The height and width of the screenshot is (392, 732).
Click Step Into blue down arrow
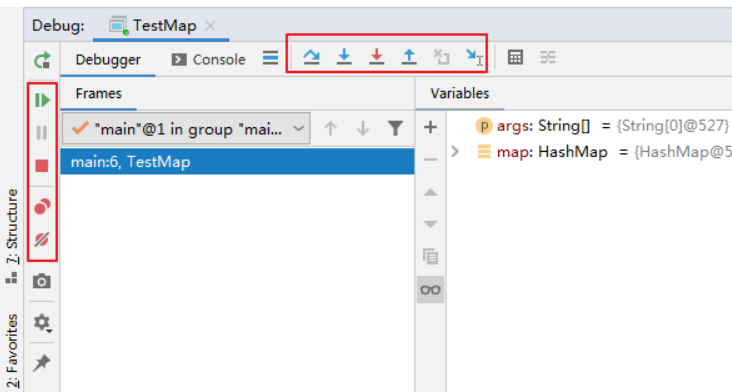click(x=344, y=56)
